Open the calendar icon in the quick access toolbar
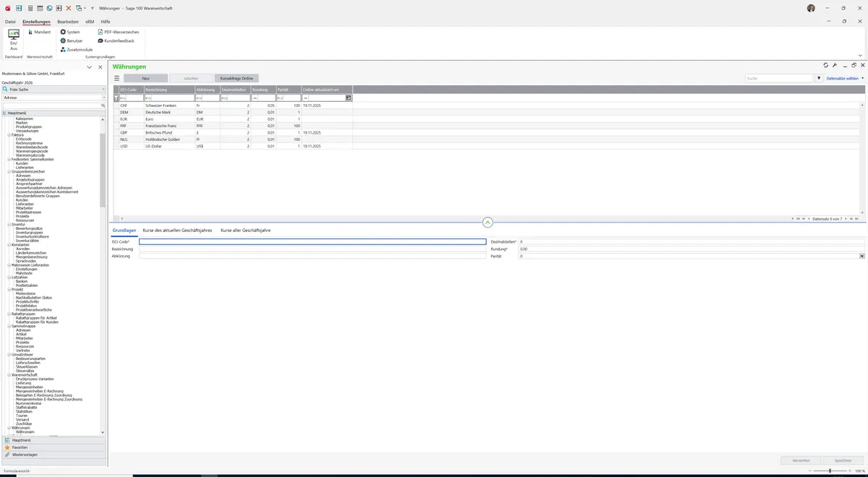Screen dimensions: 868x477 (x=39, y=8)
